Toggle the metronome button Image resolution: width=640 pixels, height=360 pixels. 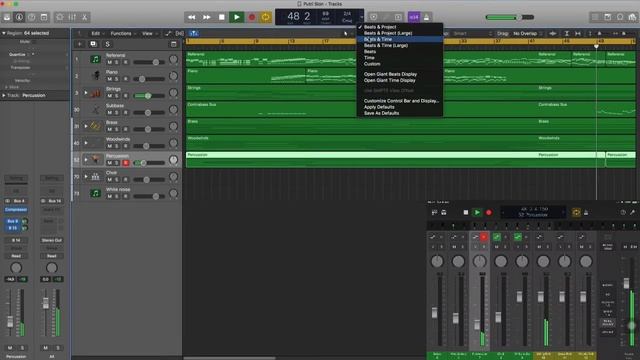click(x=427, y=17)
